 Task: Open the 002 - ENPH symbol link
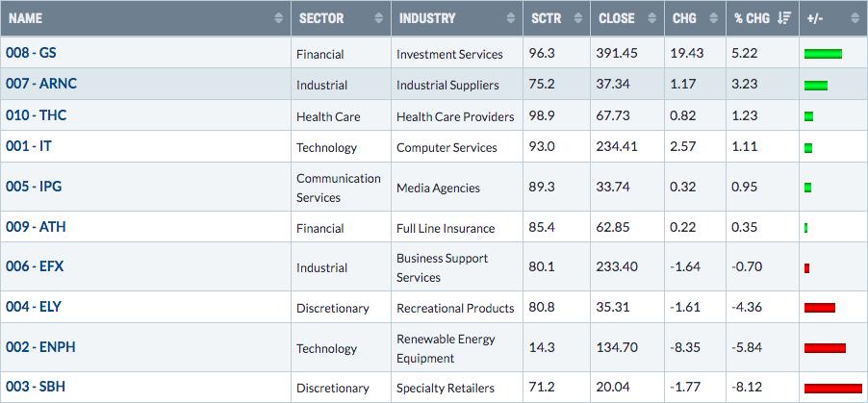pyautogui.click(x=41, y=347)
